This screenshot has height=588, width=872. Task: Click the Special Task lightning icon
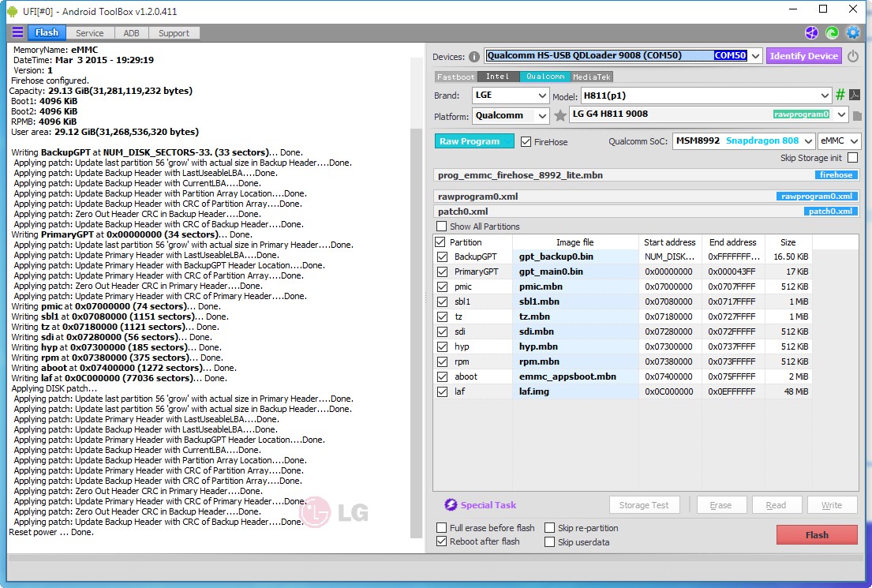click(451, 504)
